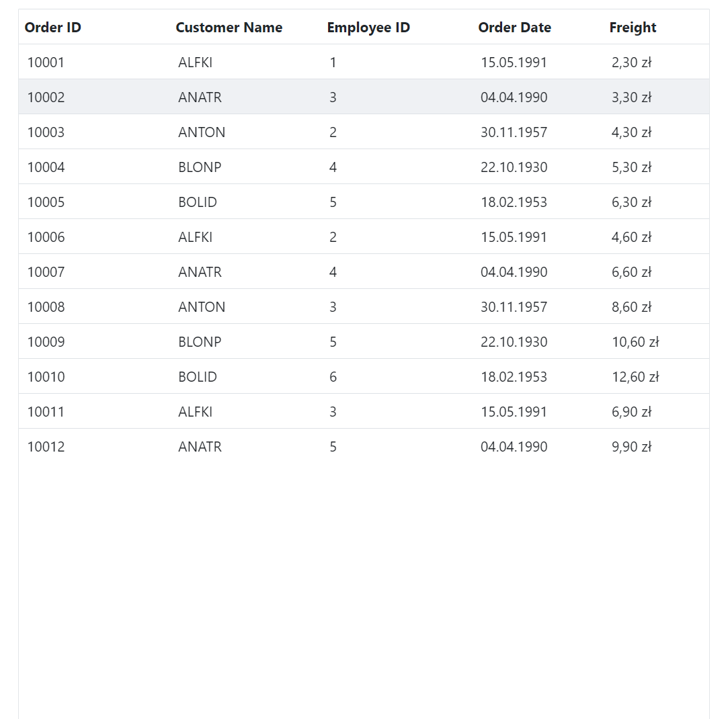
Task: Click the Order ID 10006 cell
Action: [x=46, y=237]
